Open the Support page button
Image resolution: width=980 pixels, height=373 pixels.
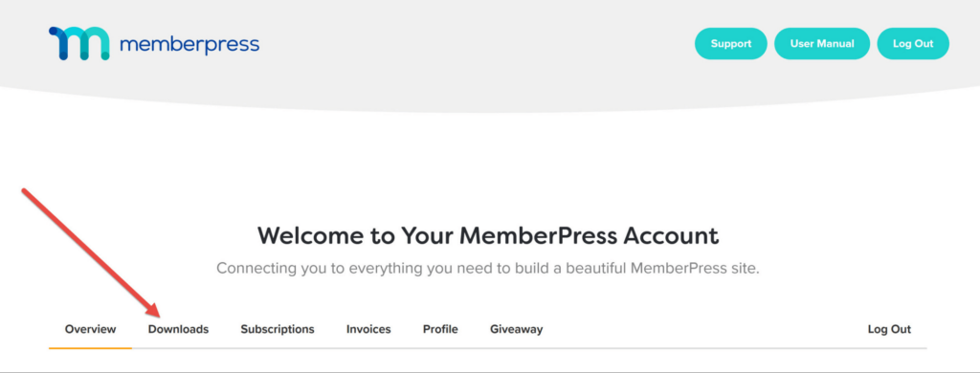click(730, 44)
